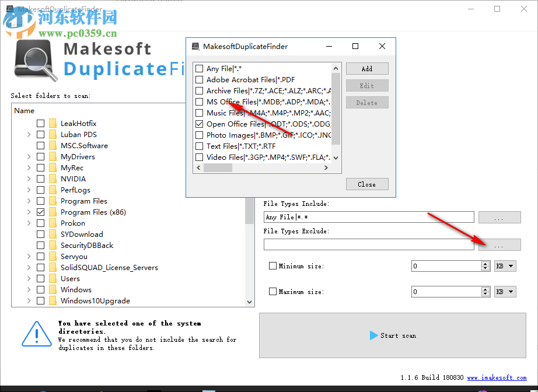The image size is (538, 392).
Task: Click the folder icon next to NVIDIA
Action: click(54, 178)
